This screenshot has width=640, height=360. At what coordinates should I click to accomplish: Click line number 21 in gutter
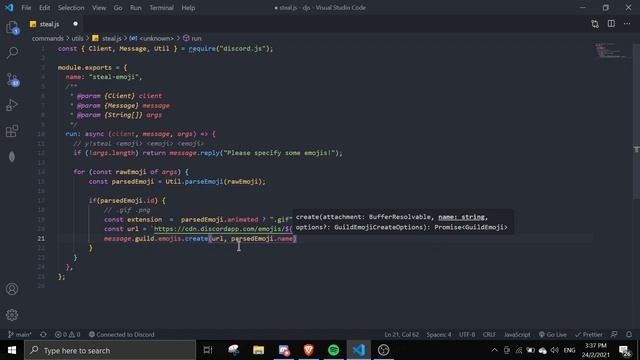click(x=41, y=239)
